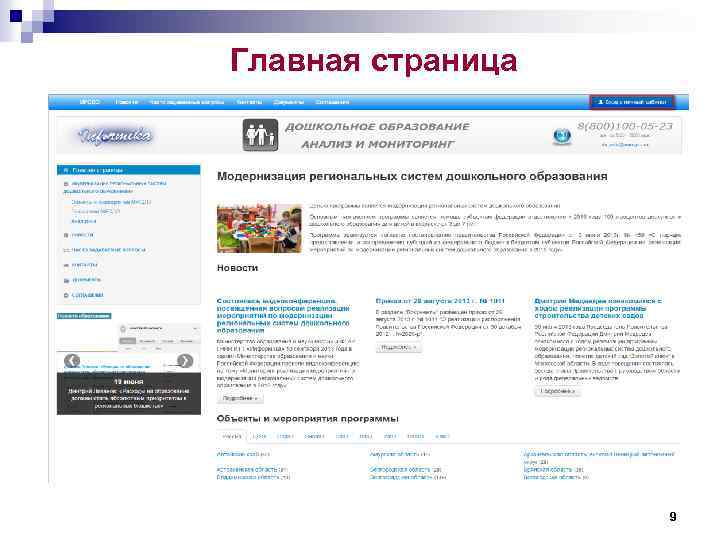Viewport: 720px width, 540px height.
Task: Open Контакты in the left sidebar
Action: 84,265
